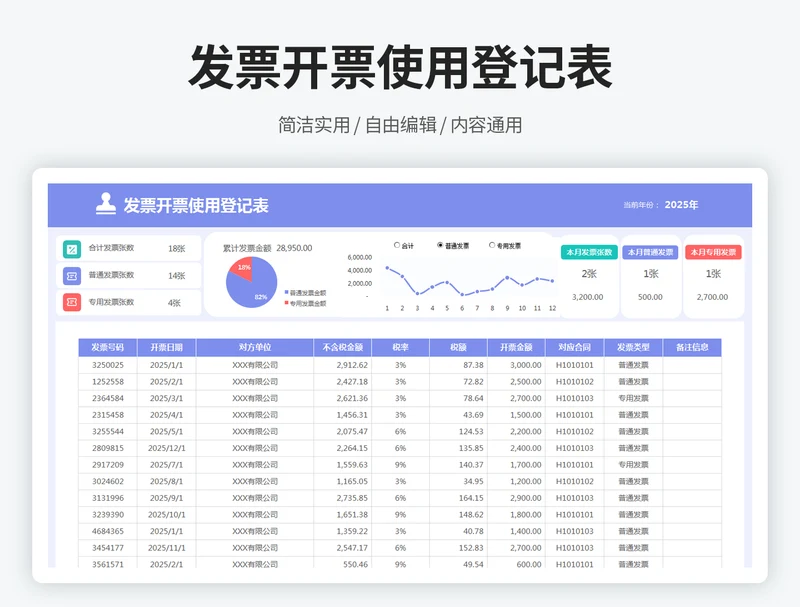Click the 6,000.00 label on chart axis
Viewport: 800px width, 607px height.
(360, 258)
